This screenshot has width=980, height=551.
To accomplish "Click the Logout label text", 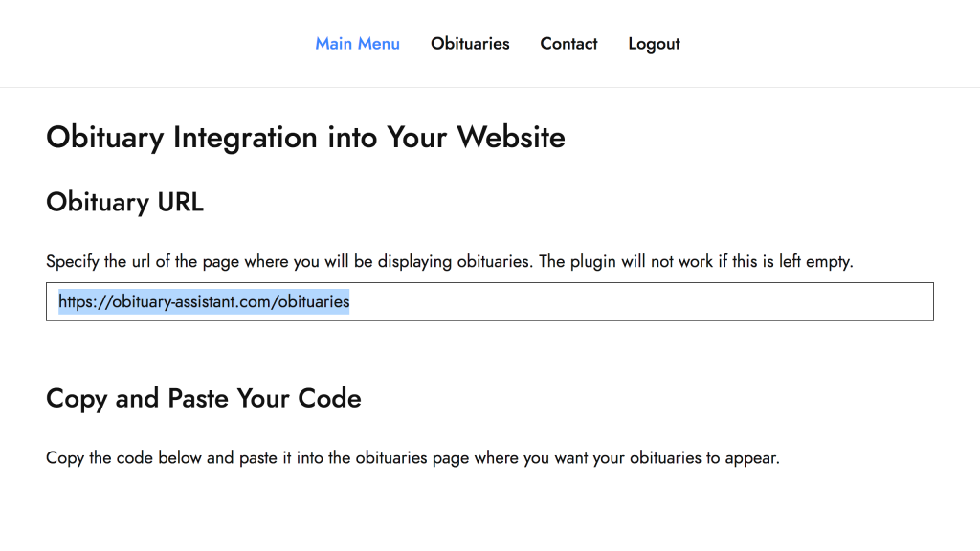I will click(x=654, y=43).
